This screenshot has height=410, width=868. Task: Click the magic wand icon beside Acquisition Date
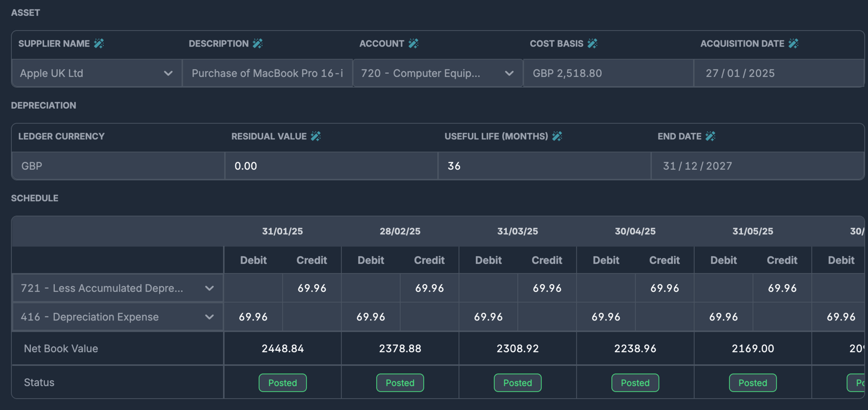pos(793,43)
